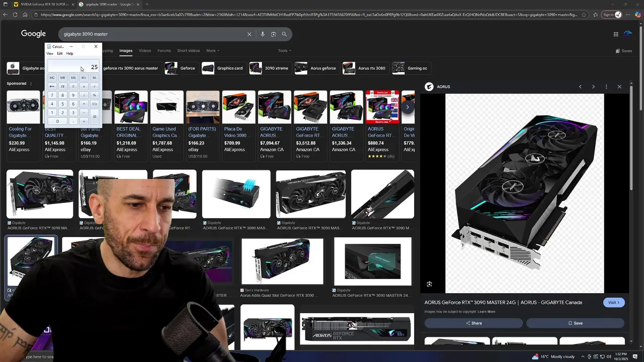
Task: Click the calculator percent key
Action: click(95, 95)
